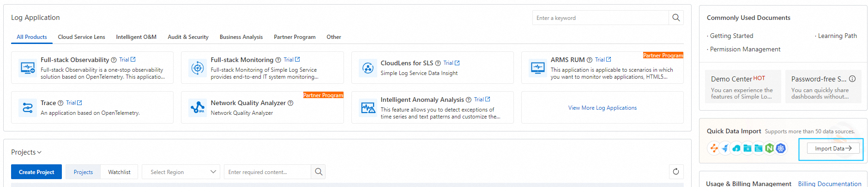Click the Trace application icon
This screenshot has width=868, height=187.
pyautogui.click(x=27, y=108)
